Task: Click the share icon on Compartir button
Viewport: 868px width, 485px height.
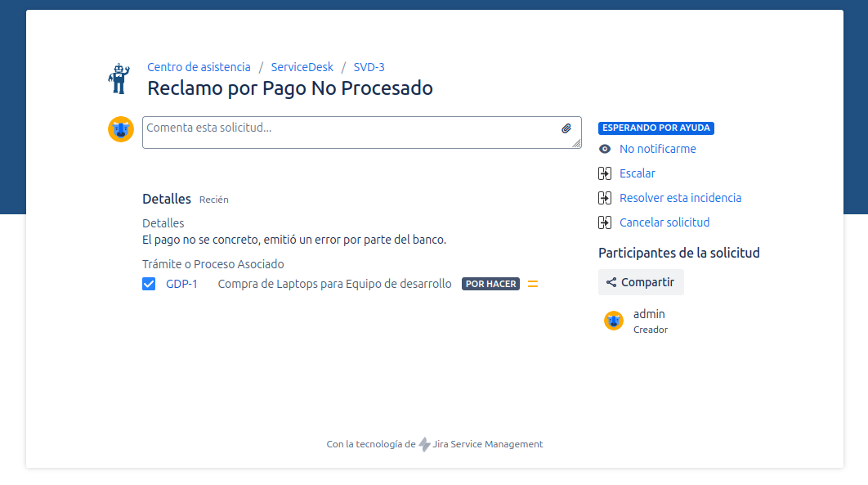Action: (611, 282)
